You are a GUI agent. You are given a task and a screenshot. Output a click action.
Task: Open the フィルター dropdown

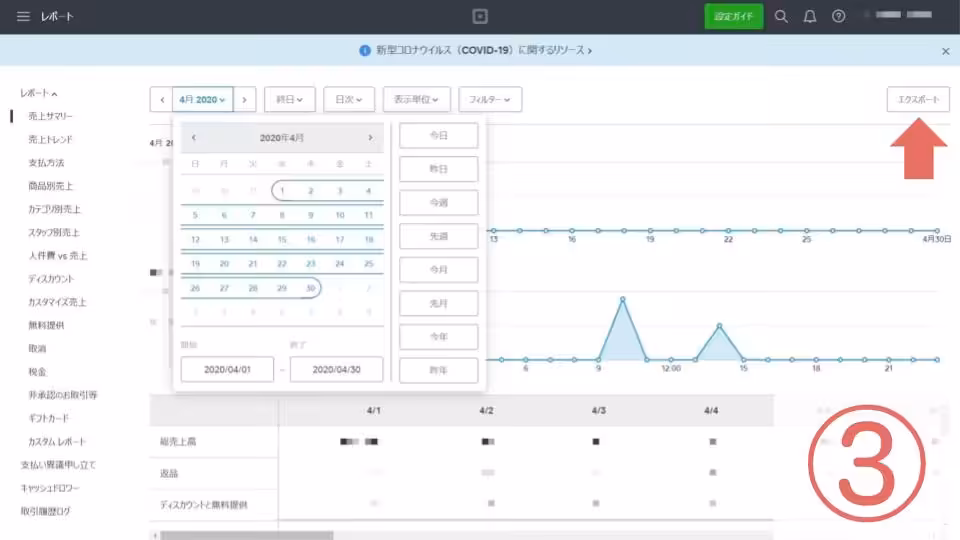pos(490,99)
